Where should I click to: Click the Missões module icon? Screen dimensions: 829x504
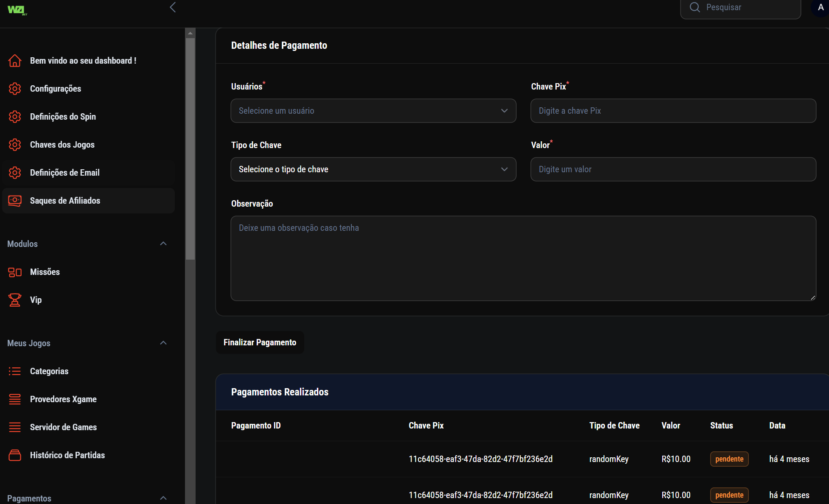coord(15,272)
